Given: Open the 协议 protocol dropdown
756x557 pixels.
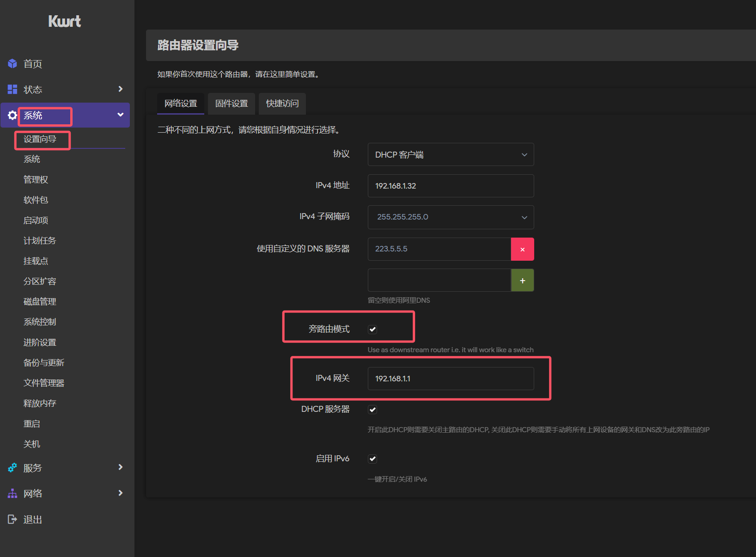Looking at the screenshot, I should pos(451,154).
